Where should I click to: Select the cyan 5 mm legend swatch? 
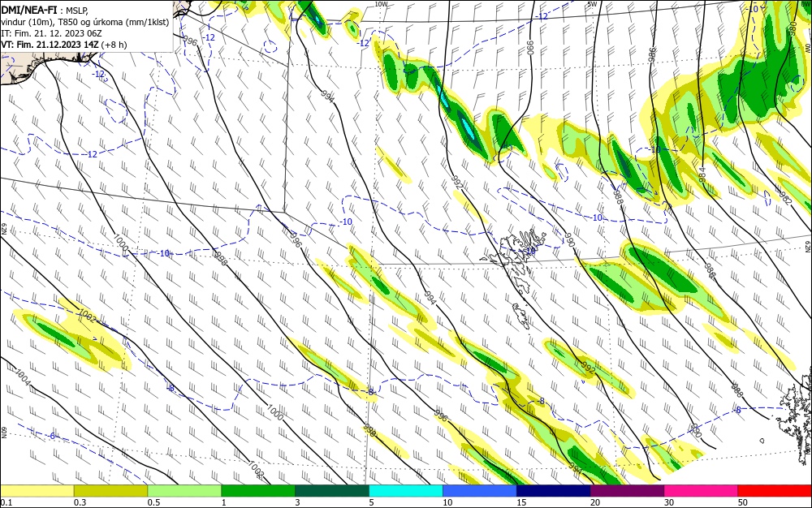[x=406, y=491]
